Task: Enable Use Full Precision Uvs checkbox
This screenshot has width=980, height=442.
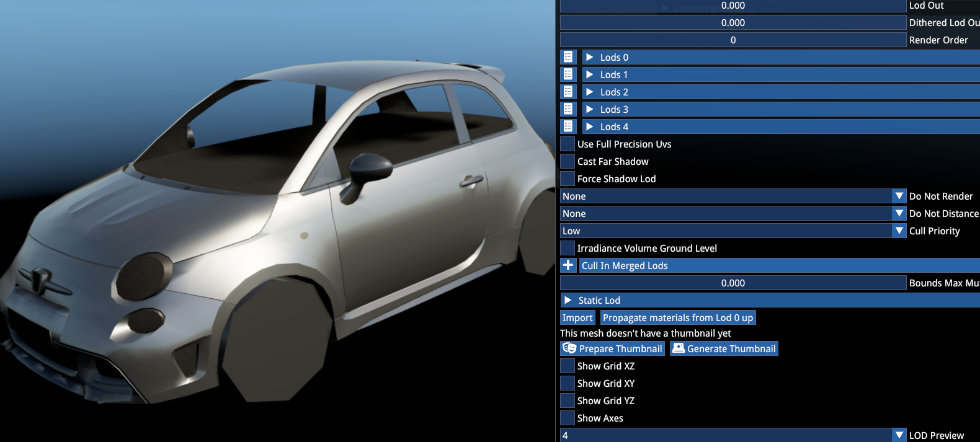Action: click(568, 144)
